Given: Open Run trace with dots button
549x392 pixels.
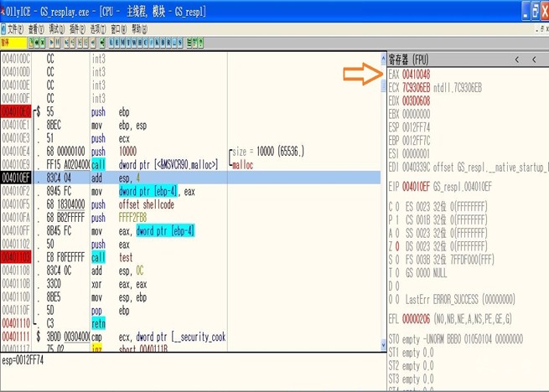Looking at the screenshot, I should point(174,43).
